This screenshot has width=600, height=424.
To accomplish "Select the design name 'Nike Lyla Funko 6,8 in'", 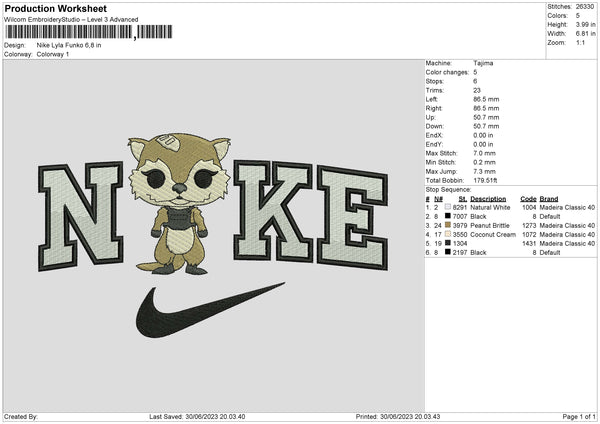I will [x=69, y=45].
